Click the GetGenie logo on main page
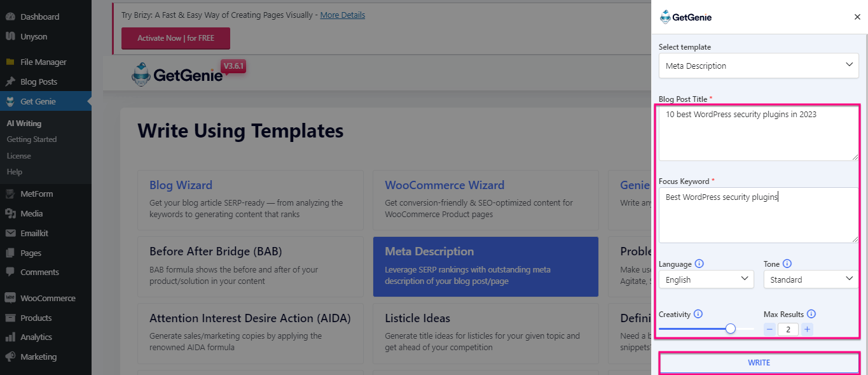The width and height of the screenshot is (868, 375). click(x=177, y=74)
